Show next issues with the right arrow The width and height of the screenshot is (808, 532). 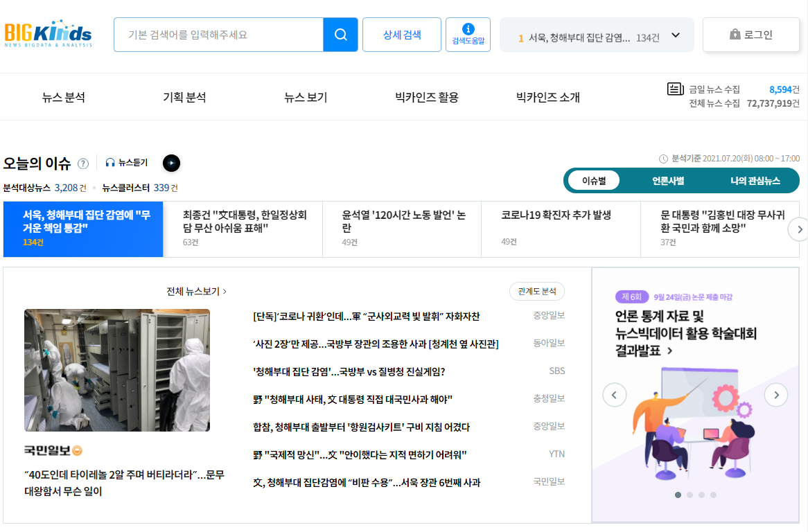[x=799, y=229]
